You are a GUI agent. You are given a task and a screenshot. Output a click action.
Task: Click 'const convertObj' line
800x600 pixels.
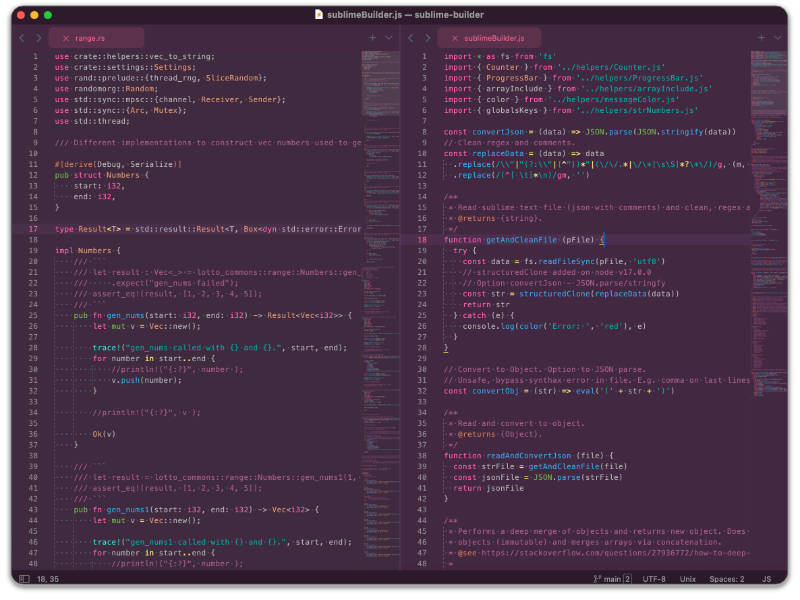tap(559, 391)
